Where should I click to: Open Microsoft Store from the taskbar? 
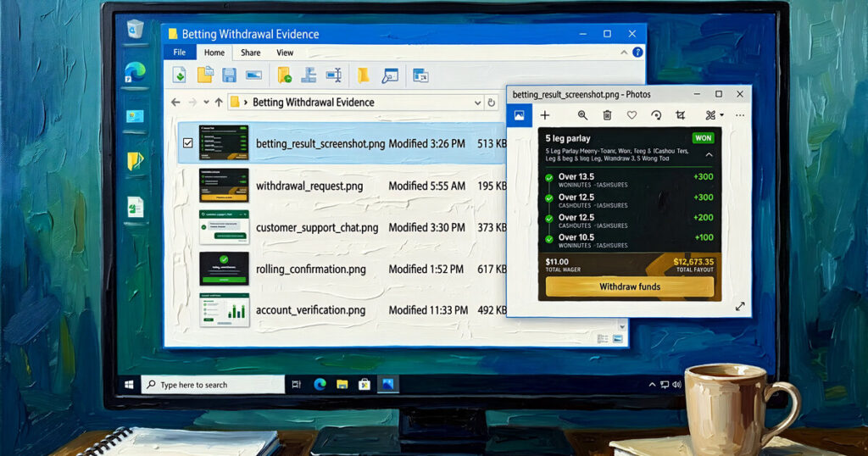[x=364, y=385]
